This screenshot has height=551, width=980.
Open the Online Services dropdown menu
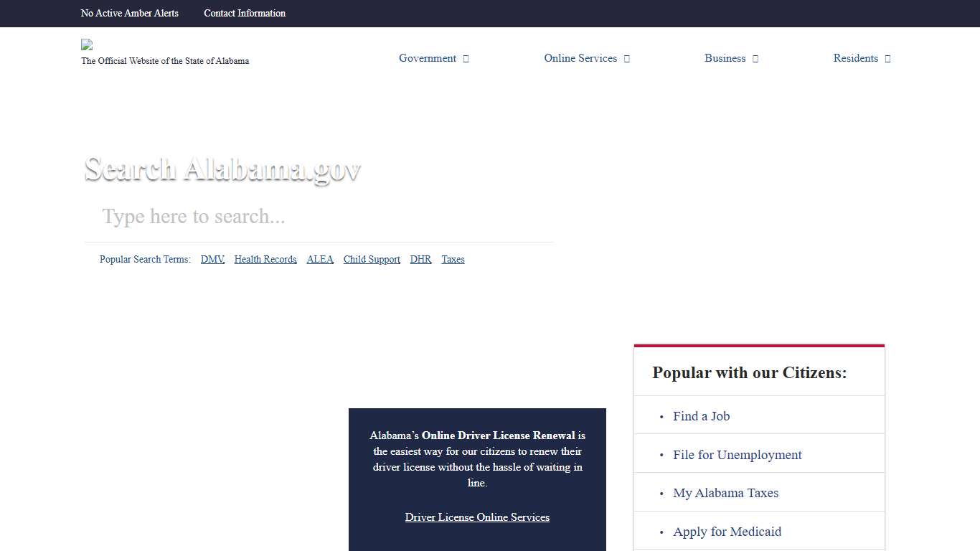click(x=580, y=58)
